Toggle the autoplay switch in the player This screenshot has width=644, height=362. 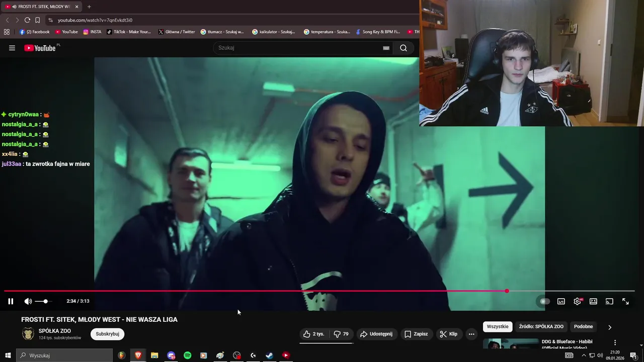pos(544,301)
